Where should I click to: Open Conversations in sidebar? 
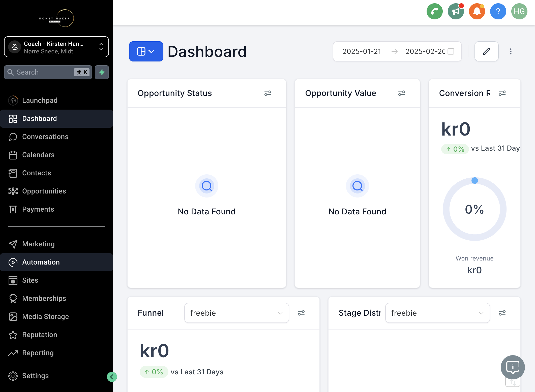point(56,137)
